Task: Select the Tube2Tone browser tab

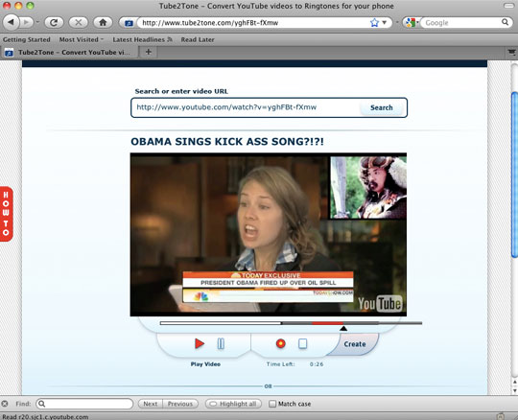Action: pos(69,52)
